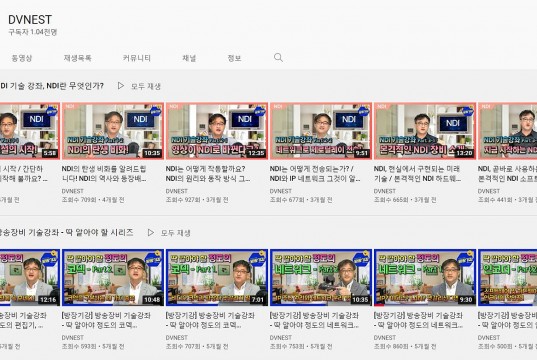The image size is (537, 360).
Task: Select the 채널 tab
Action: [189, 58]
